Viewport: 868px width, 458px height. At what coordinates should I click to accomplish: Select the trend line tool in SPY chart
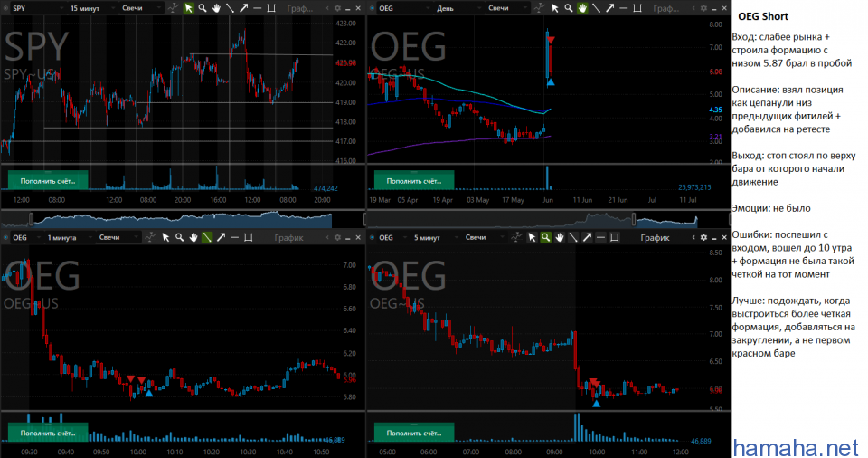click(x=231, y=8)
